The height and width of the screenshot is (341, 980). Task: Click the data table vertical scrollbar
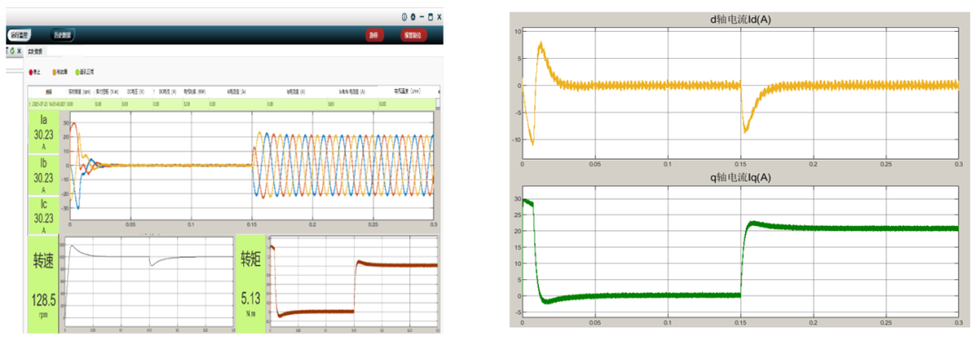tap(438, 104)
